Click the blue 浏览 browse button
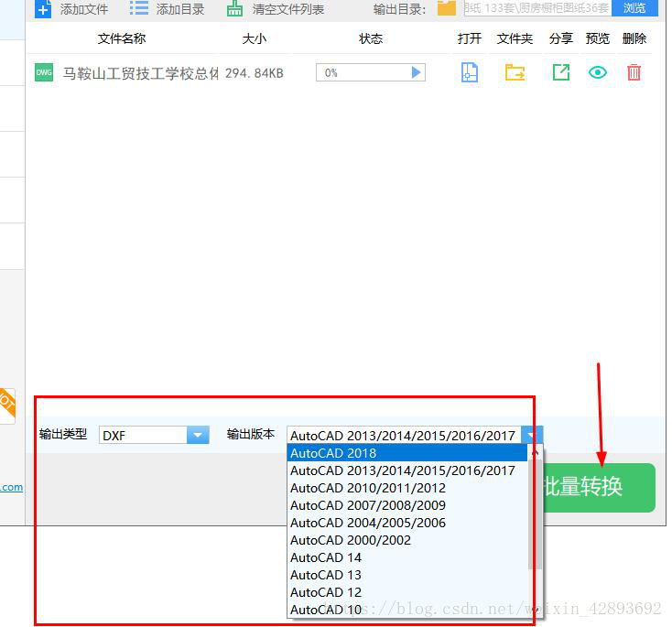Viewport: 672px width, 627px height. 634,8
